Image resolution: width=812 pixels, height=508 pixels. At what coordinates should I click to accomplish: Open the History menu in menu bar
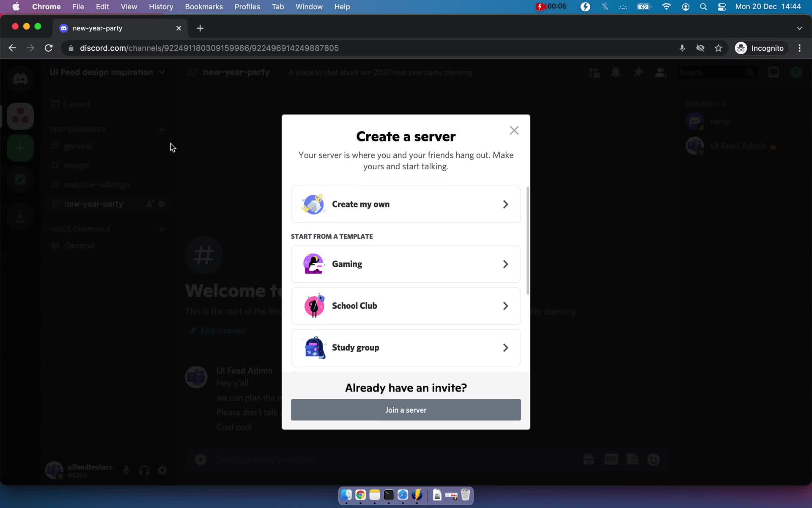(161, 7)
